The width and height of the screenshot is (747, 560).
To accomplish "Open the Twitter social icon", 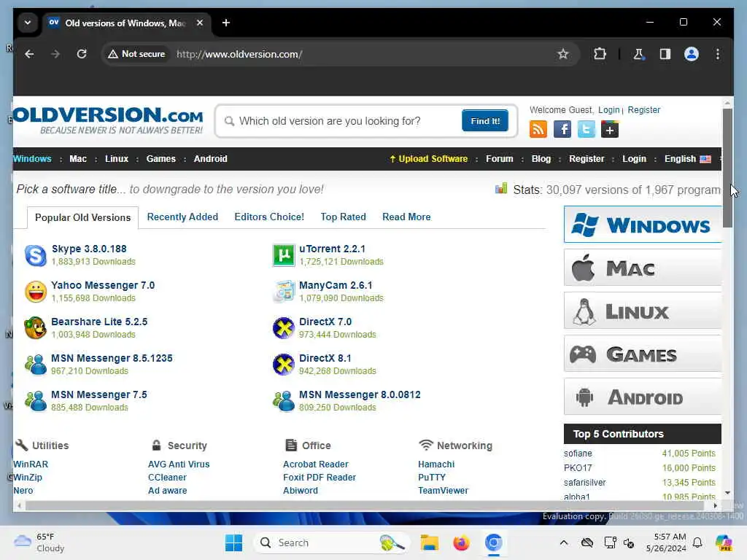I will pyautogui.click(x=586, y=129).
